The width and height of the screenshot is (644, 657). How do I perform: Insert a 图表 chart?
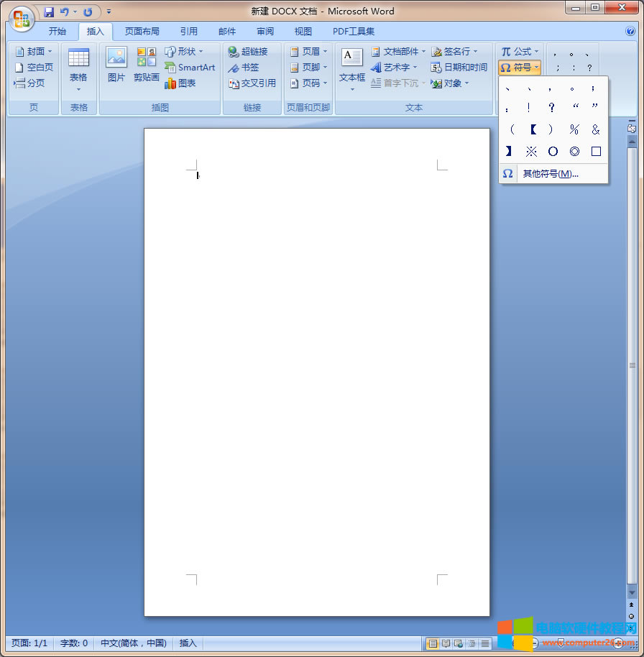click(x=180, y=83)
